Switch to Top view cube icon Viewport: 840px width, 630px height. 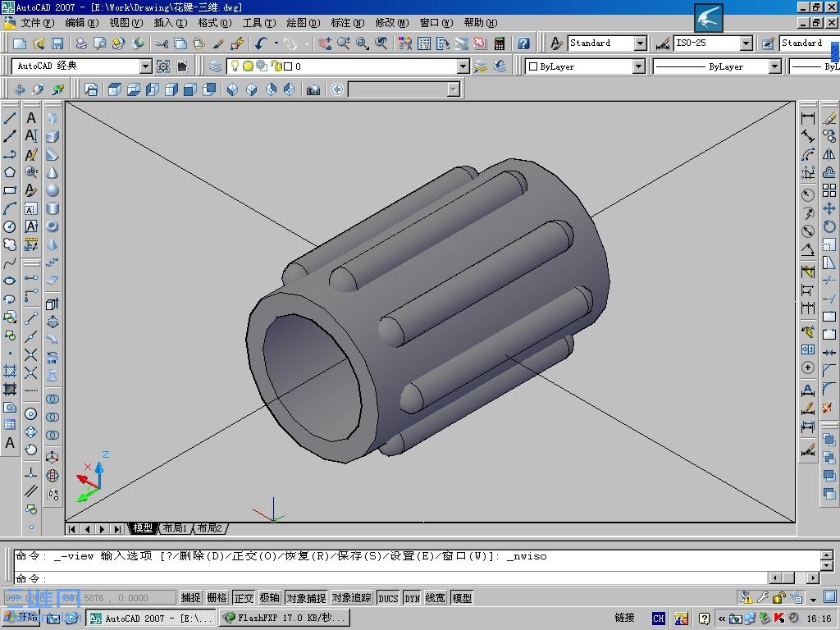tap(115, 89)
